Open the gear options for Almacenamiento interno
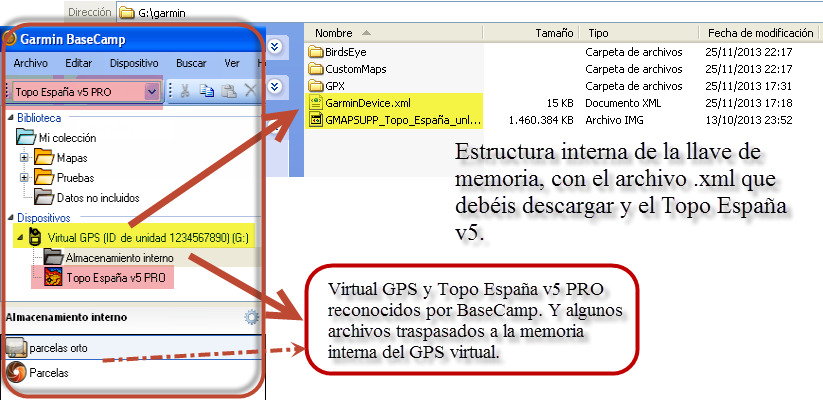Image resolution: width=823 pixels, height=401 pixels. click(252, 317)
